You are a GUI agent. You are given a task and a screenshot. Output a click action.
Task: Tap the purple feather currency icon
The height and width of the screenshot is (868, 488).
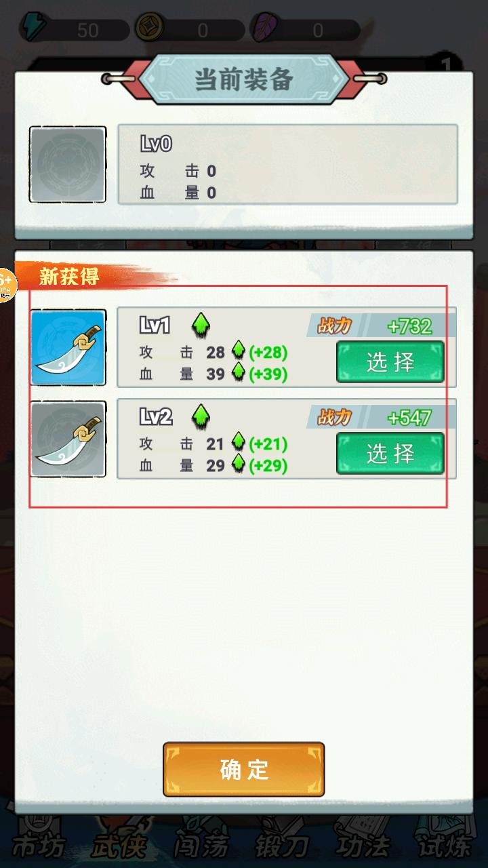point(262,29)
